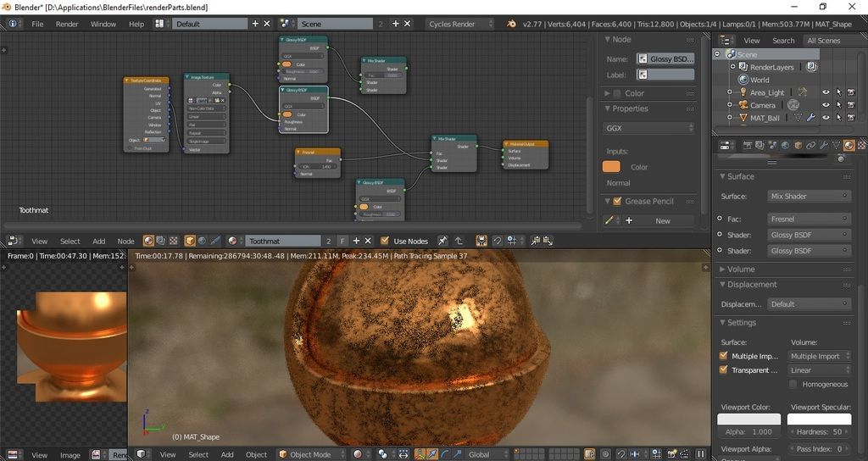Click the F fake user button for Toothmat
868x461 pixels.
[342, 241]
